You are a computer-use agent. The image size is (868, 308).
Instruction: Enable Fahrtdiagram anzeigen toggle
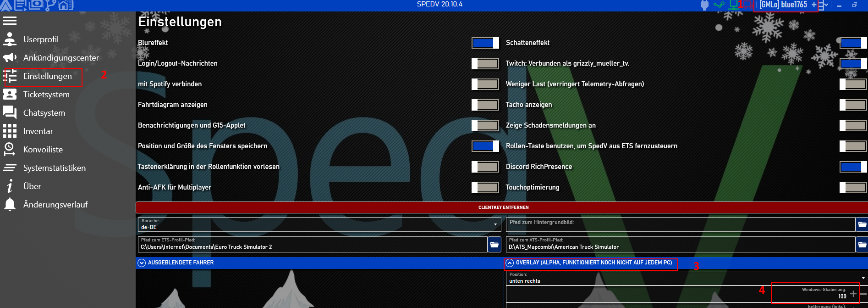pos(485,105)
